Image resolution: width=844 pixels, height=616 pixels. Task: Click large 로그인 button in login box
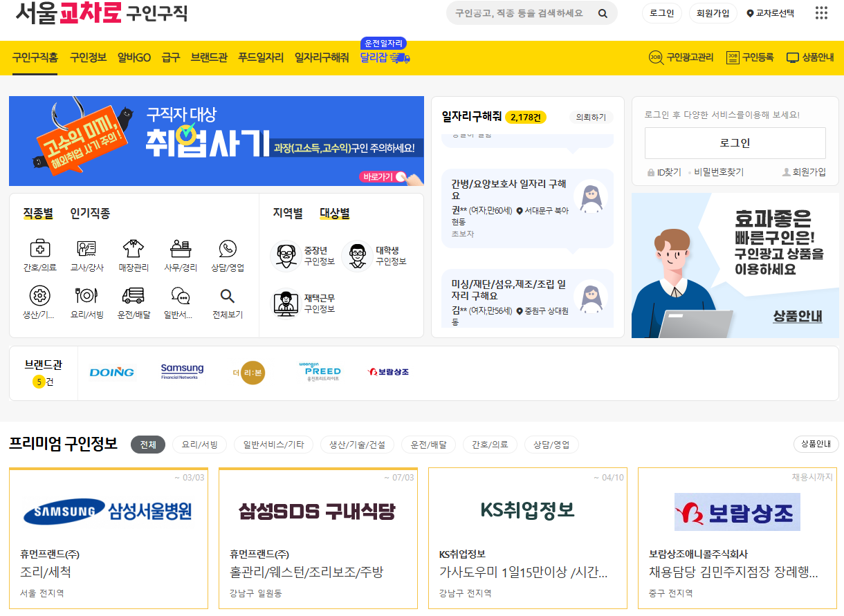click(x=735, y=143)
